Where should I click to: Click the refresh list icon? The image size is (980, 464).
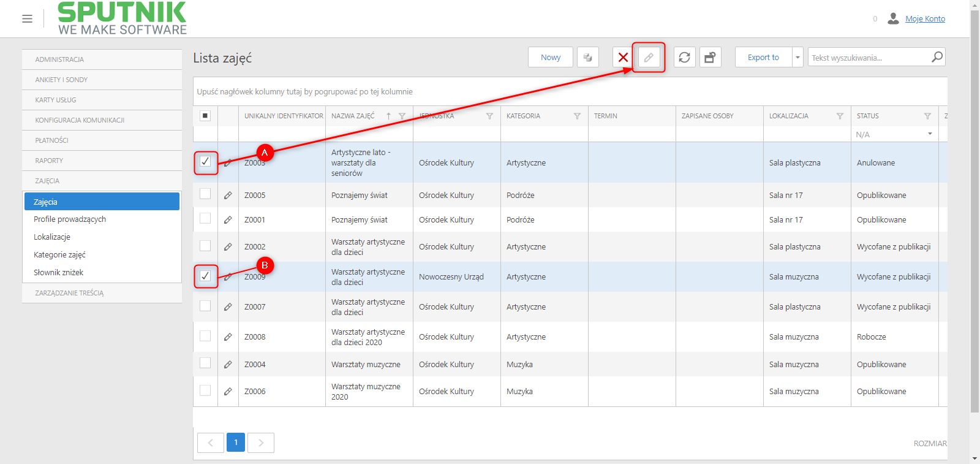click(685, 58)
